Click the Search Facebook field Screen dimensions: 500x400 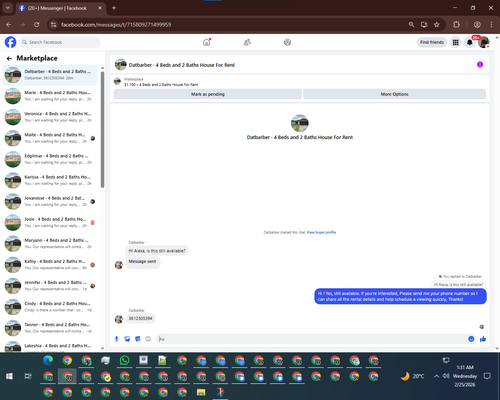point(60,42)
